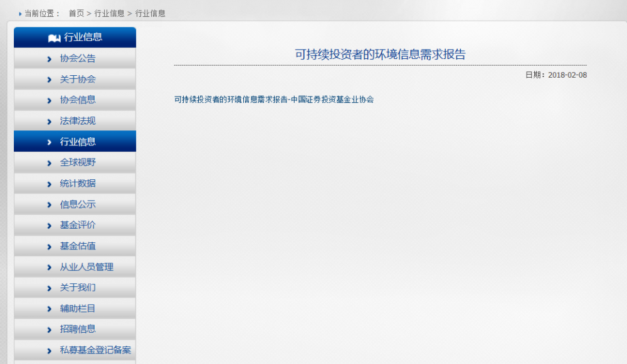Click the last 行业信息 breadcrumb entry

tap(150, 14)
